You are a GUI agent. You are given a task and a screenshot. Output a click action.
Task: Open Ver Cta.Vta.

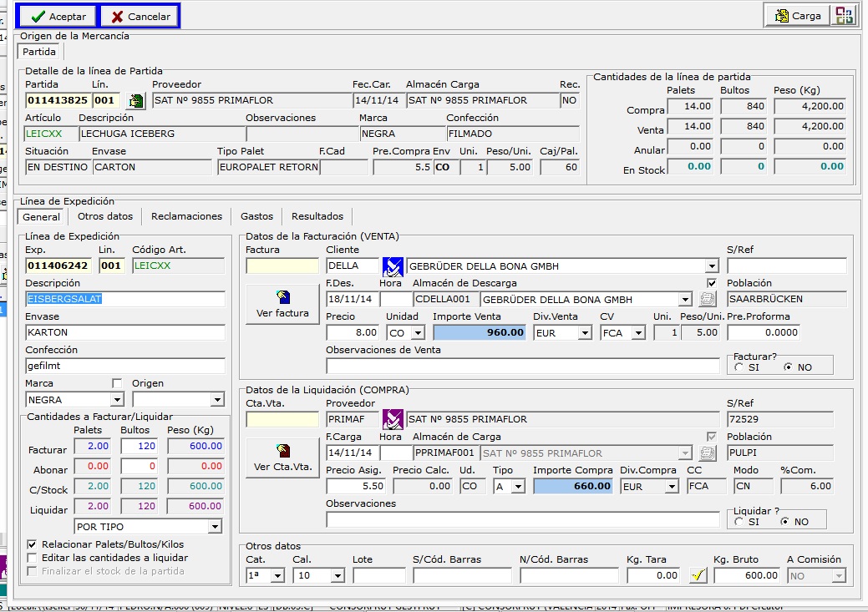click(x=282, y=458)
